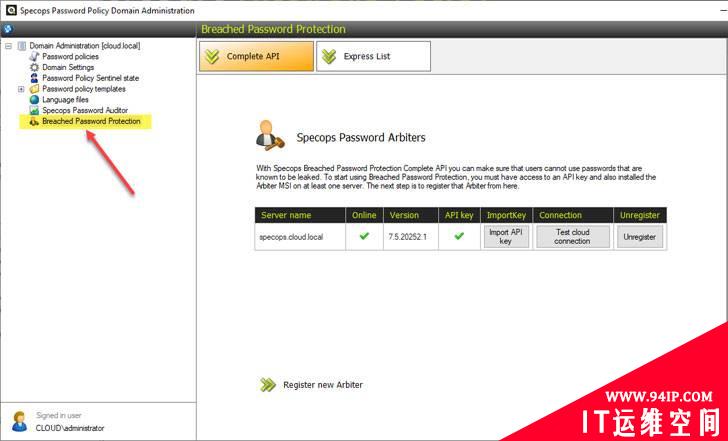
Task: Click the Password Arbiters judge gavel icon
Action: point(270,136)
